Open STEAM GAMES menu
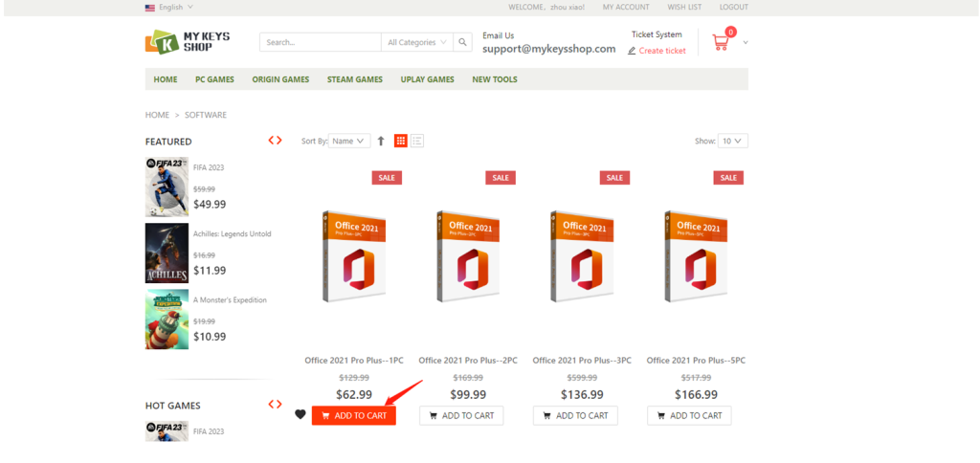 (355, 79)
